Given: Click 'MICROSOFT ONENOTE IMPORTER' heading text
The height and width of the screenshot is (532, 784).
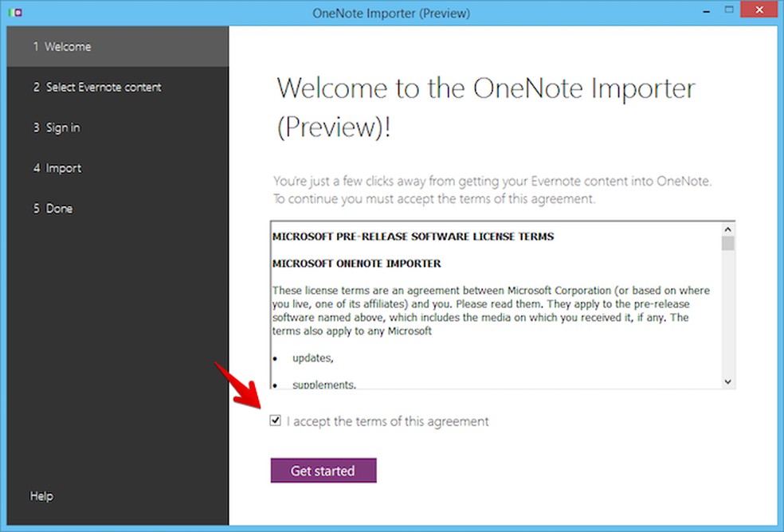Looking at the screenshot, I should (x=357, y=264).
